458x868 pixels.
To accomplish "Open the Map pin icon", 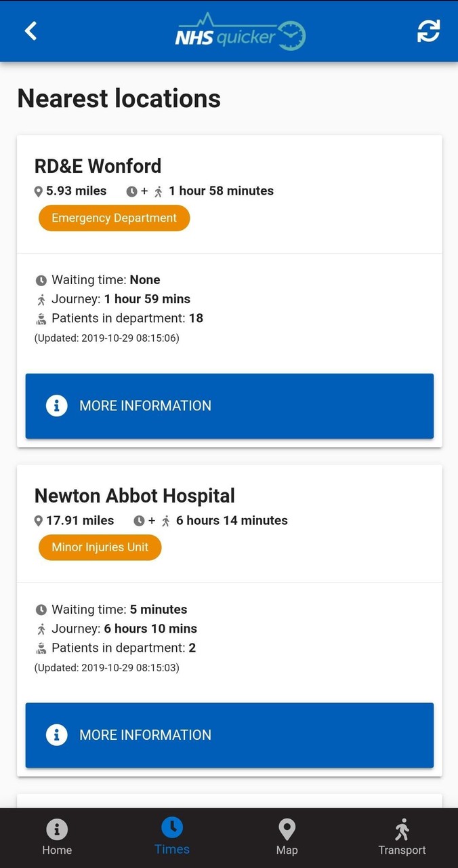I will coord(287,829).
